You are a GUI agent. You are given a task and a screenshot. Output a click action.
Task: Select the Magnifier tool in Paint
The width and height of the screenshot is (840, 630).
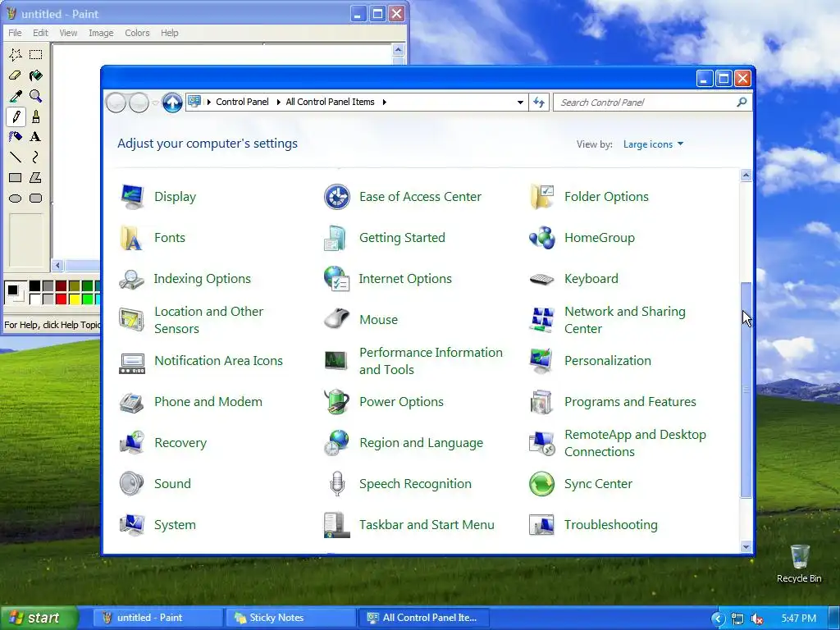point(36,96)
